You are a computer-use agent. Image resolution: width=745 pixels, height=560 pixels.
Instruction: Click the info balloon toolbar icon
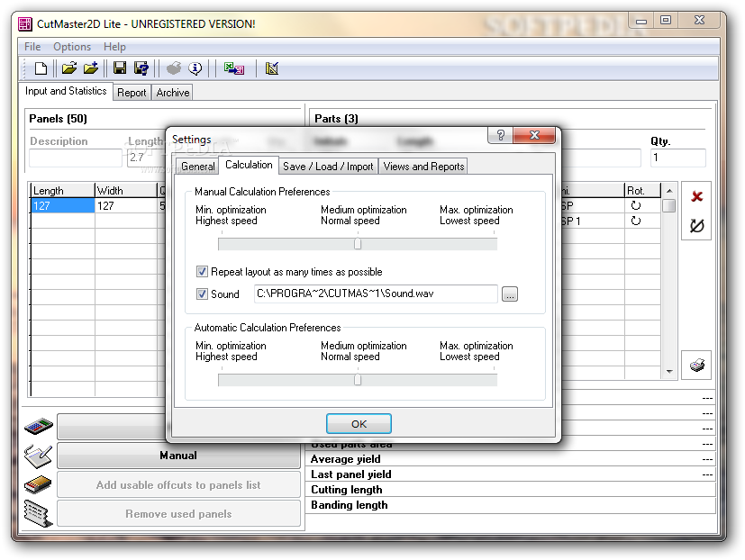tap(195, 68)
